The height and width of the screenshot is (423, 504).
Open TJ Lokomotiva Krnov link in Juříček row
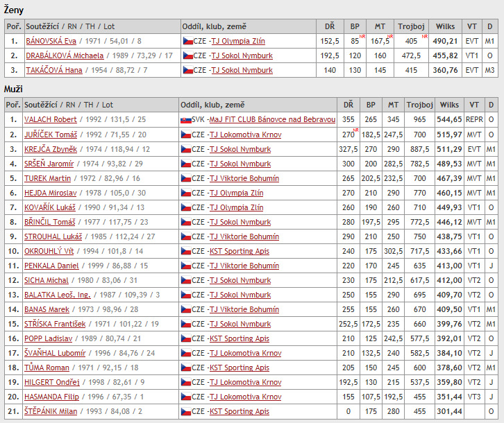click(x=246, y=135)
